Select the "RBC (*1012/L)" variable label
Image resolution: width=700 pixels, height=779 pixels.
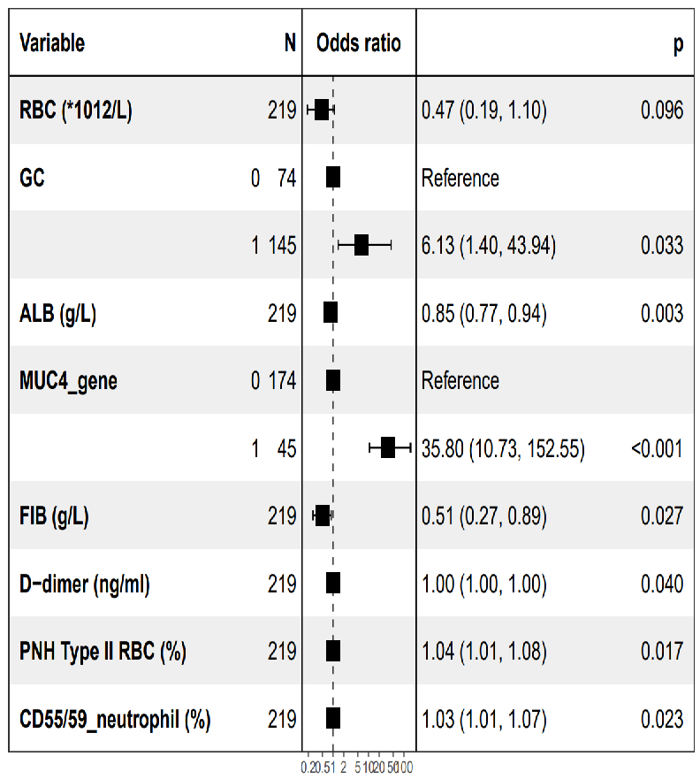click(76, 111)
